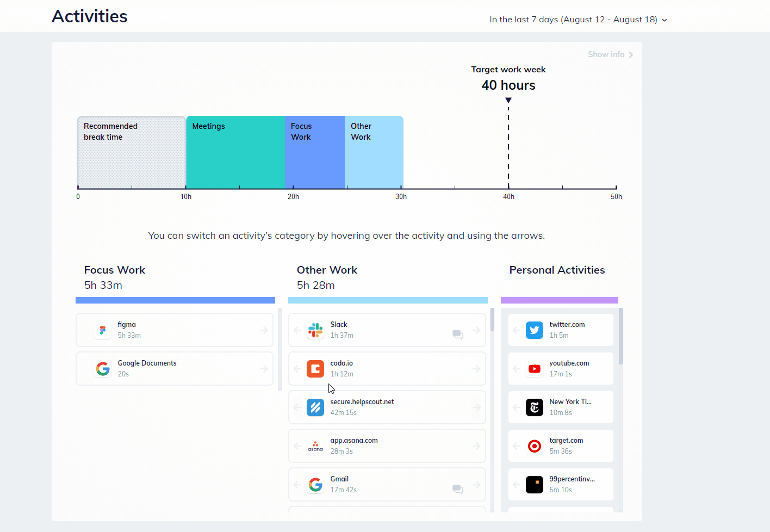Click the figma app icon
The image size is (770, 532).
point(103,330)
